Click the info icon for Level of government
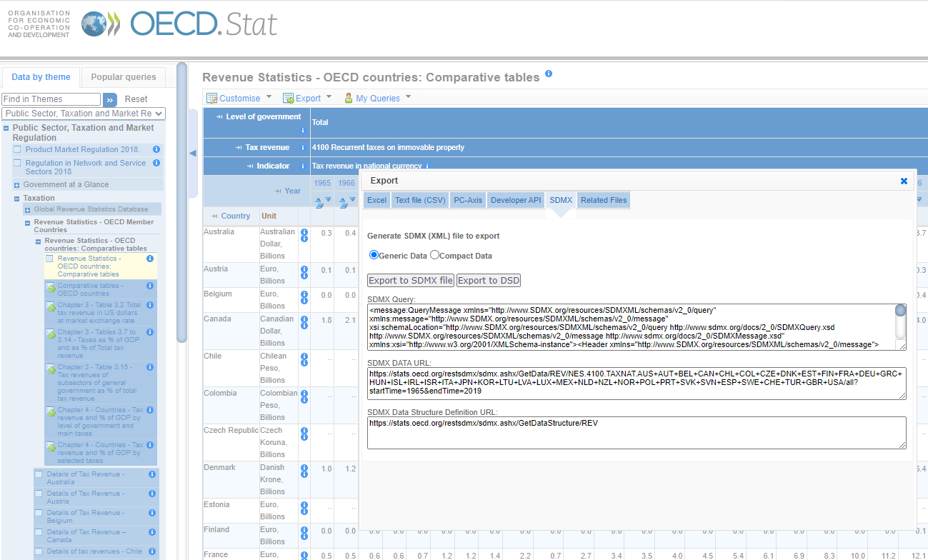The width and height of the screenshot is (928, 560). (x=303, y=130)
